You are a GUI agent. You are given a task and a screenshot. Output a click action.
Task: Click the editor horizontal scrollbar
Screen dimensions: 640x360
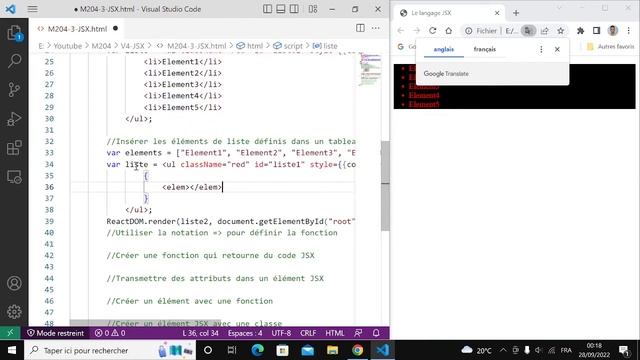(145, 323)
